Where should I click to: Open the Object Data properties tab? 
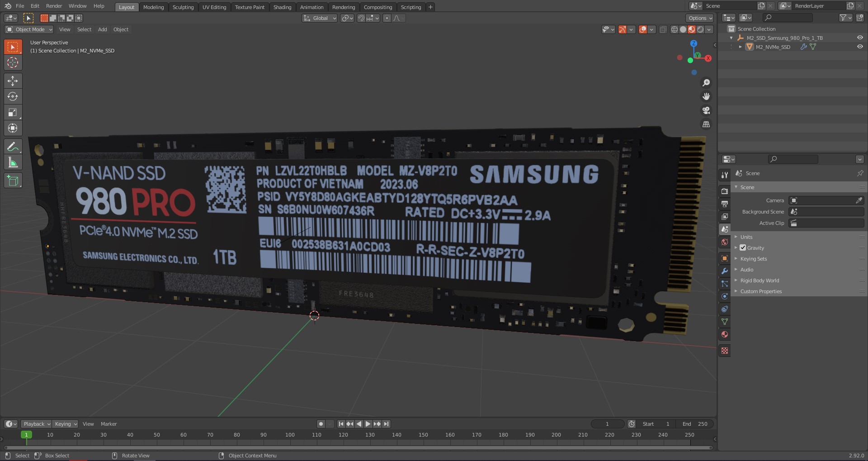(x=725, y=322)
